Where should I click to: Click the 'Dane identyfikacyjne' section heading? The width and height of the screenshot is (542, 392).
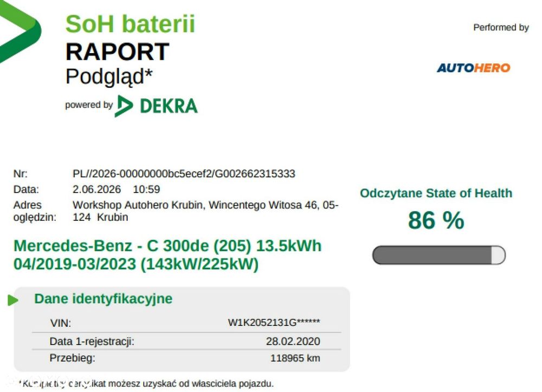coord(104,299)
